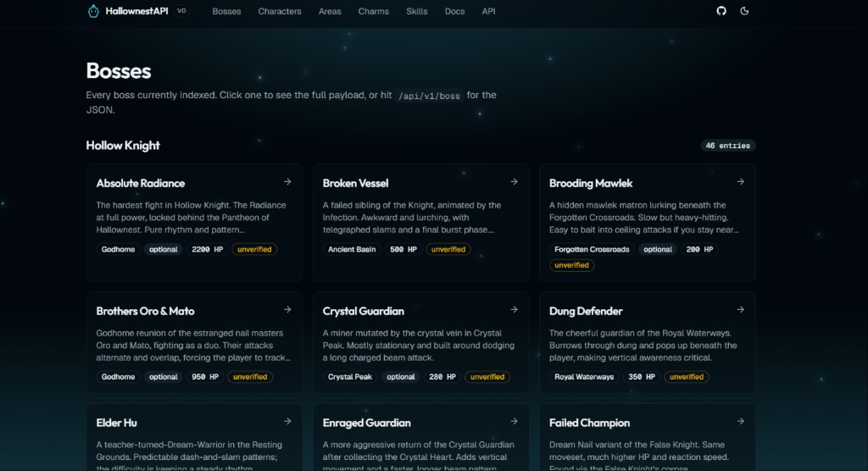Click arrow icon on Enraged Guardian card
This screenshot has height=471, width=868.
(514, 421)
